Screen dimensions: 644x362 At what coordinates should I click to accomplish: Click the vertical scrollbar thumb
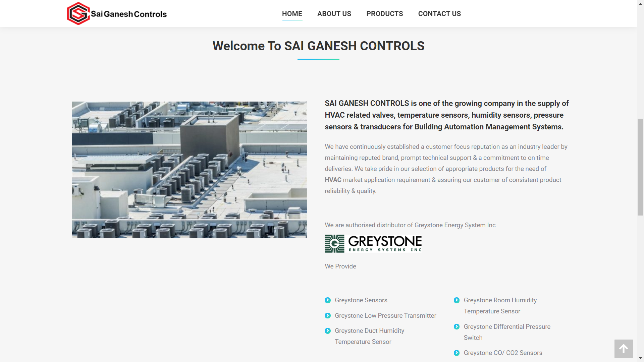[640, 167]
